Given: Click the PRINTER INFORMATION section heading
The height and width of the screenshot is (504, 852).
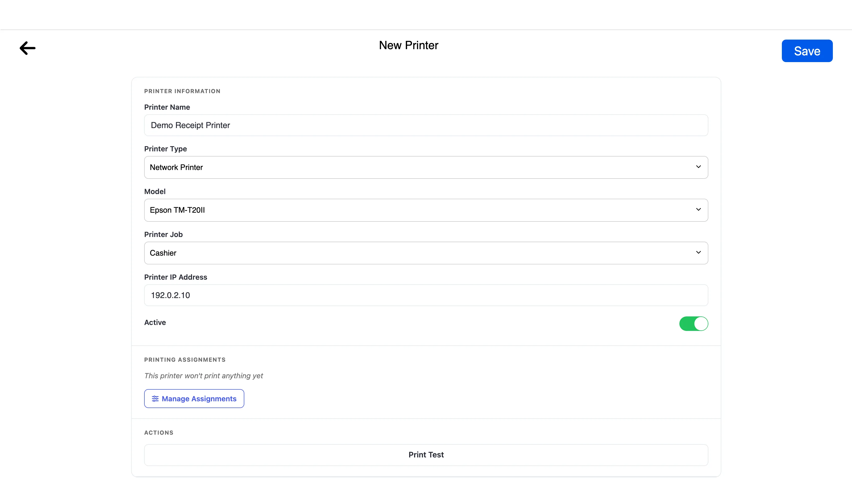Looking at the screenshot, I should 182,91.
